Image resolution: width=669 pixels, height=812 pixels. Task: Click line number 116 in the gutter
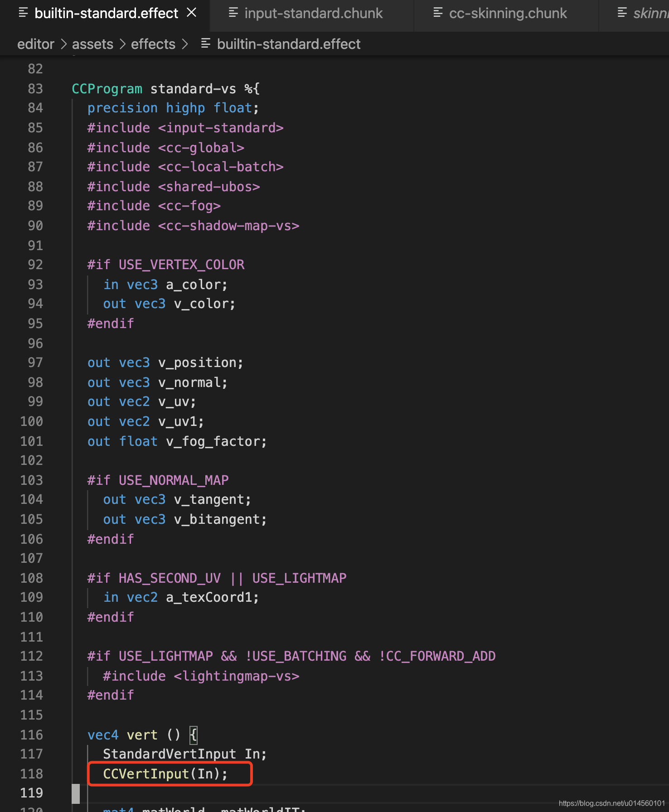pyautogui.click(x=32, y=735)
